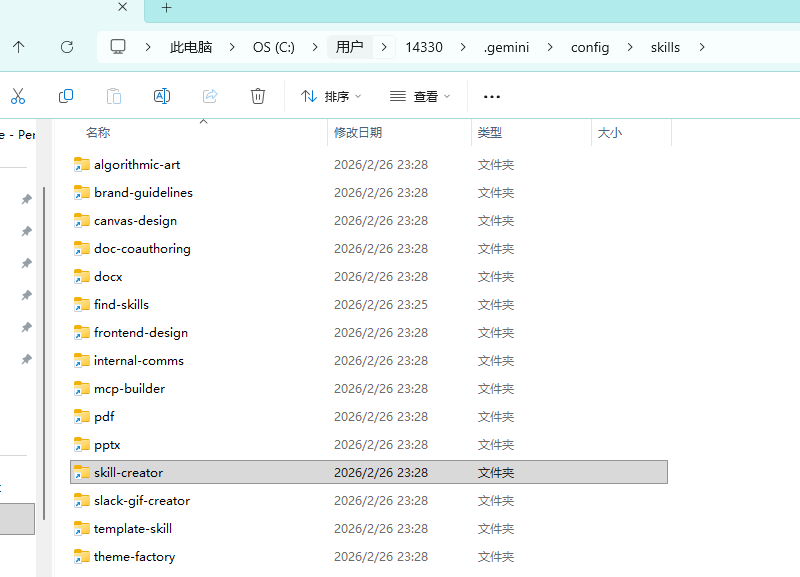Click the computer monitor icon in address bar
800x577 pixels.
tap(118, 47)
